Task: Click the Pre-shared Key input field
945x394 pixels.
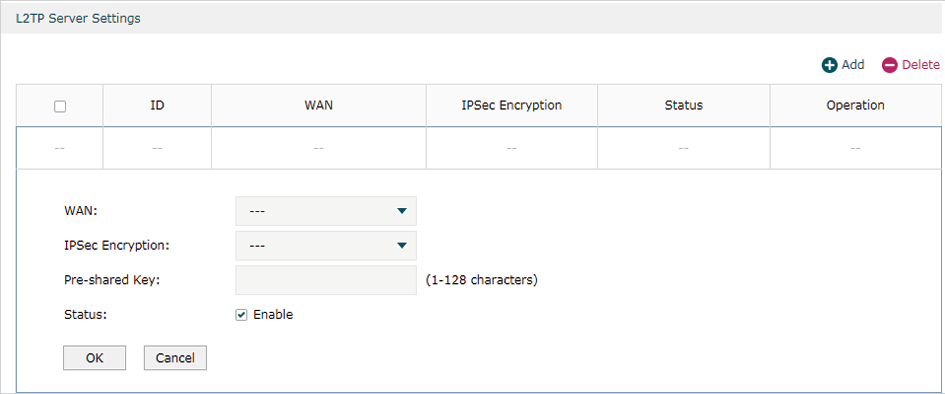Action: pyautogui.click(x=326, y=280)
